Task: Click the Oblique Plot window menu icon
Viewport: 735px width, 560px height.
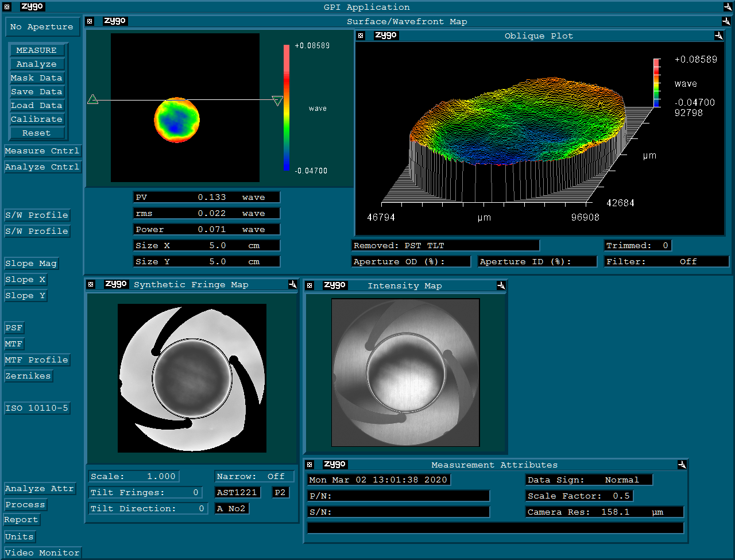Action: coord(361,36)
